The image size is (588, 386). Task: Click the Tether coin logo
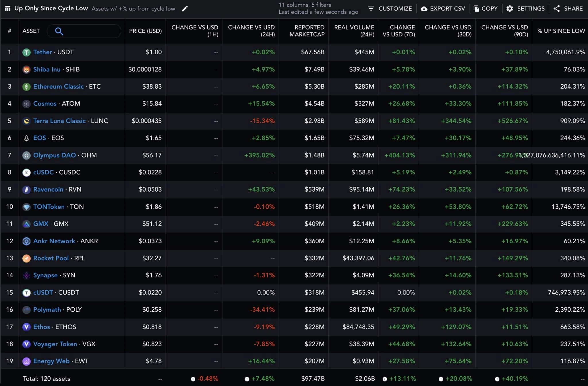[26, 52]
